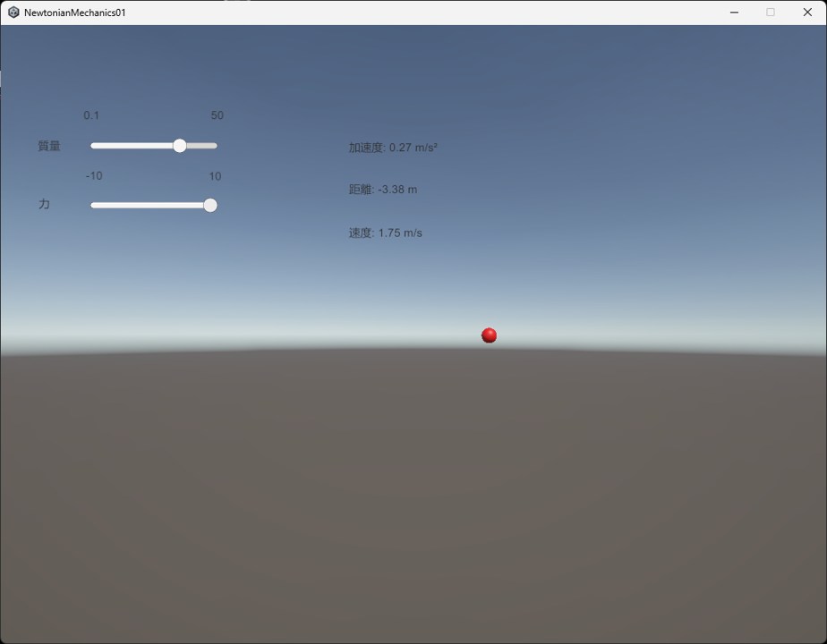Click the 加速度: 0.27 m/s² readout
This screenshot has height=644, width=827.
(x=393, y=148)
